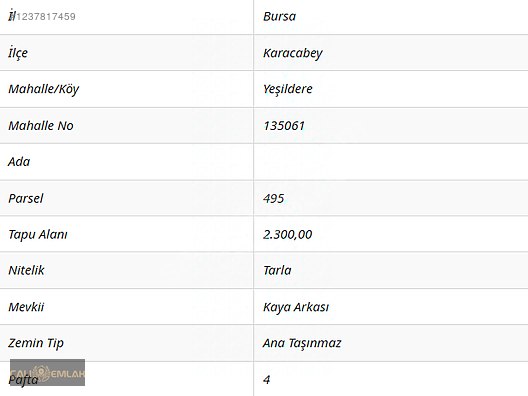528x396 pixels.
Task: Select the Mevkii value Kaya Arkası
Action: click(x=296, y=307)
